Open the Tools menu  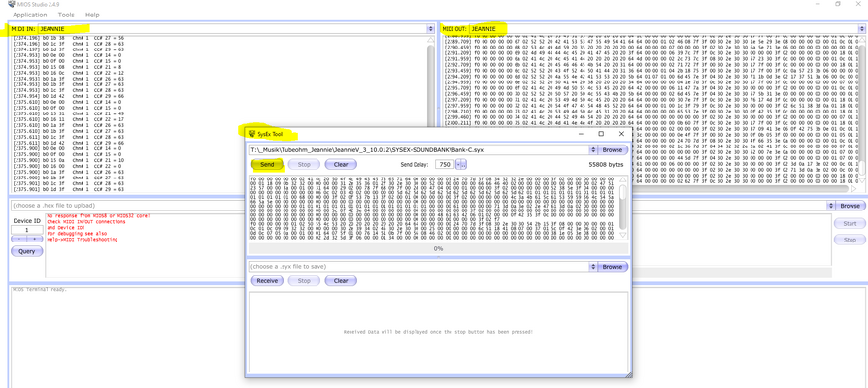(x=66, y=15)
